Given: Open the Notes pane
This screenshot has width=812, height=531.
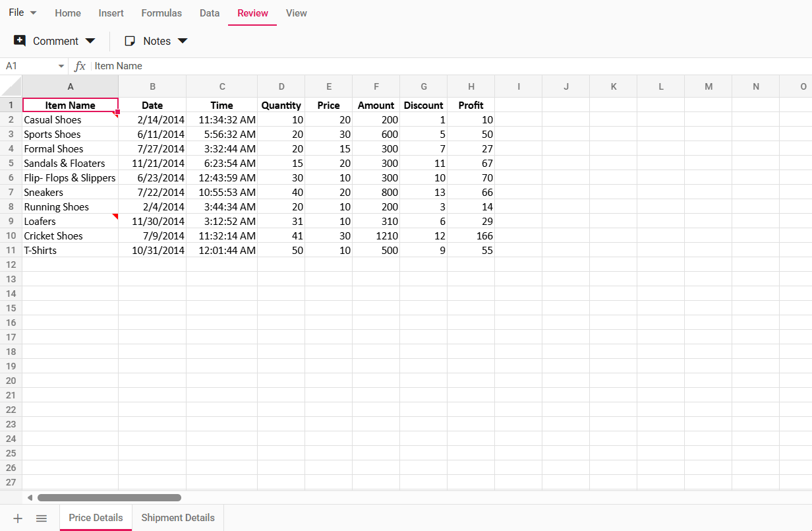Looking at the screenshot, I should (x=150, y=40).
